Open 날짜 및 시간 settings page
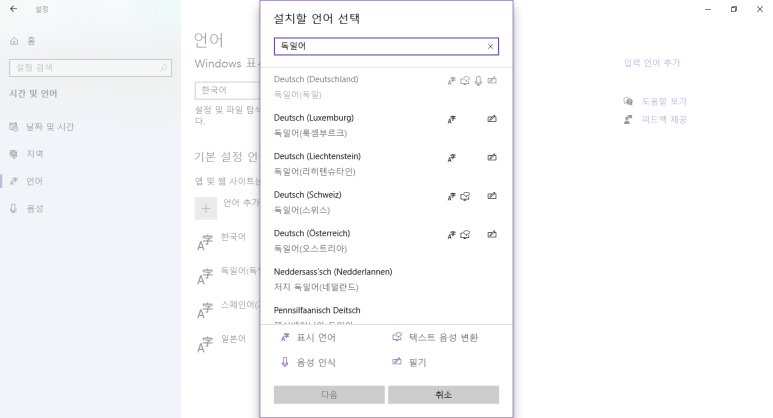 [90, 127]
